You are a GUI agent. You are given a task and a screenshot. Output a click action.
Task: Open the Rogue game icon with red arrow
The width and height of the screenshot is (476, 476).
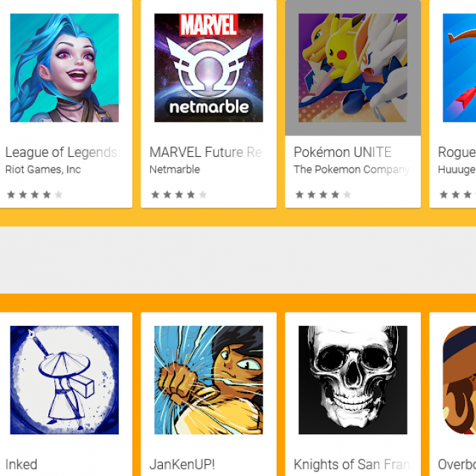click(460, 68)
